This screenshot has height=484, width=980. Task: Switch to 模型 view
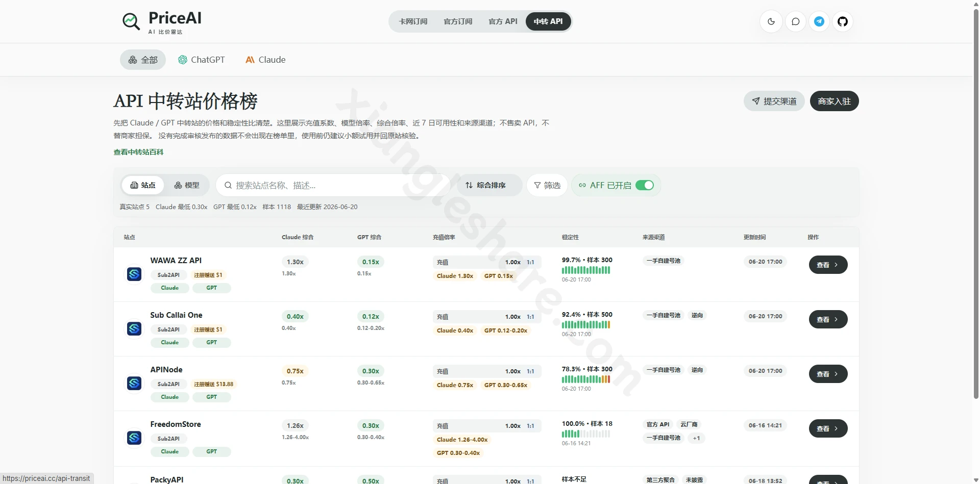tap(187, 185)
